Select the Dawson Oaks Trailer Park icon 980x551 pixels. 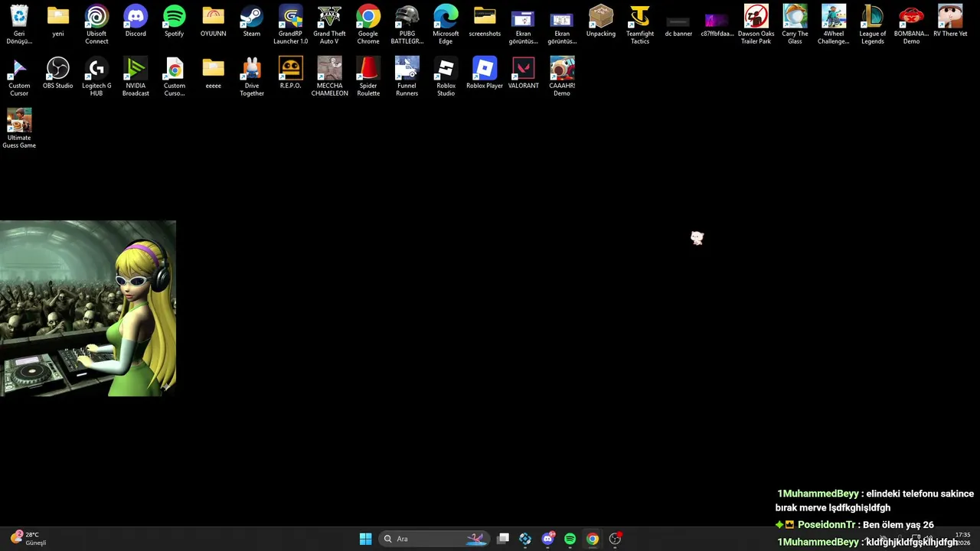[x=756, y=24]
